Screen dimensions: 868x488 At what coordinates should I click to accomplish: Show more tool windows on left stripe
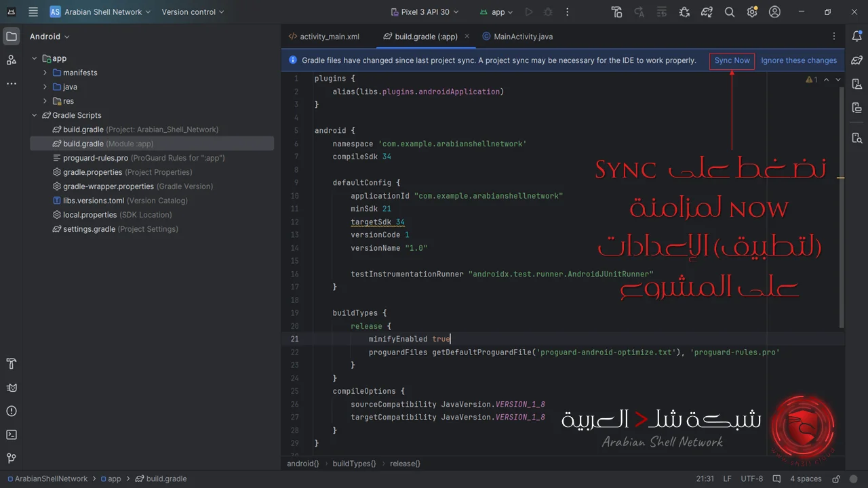tap(12, 84)
